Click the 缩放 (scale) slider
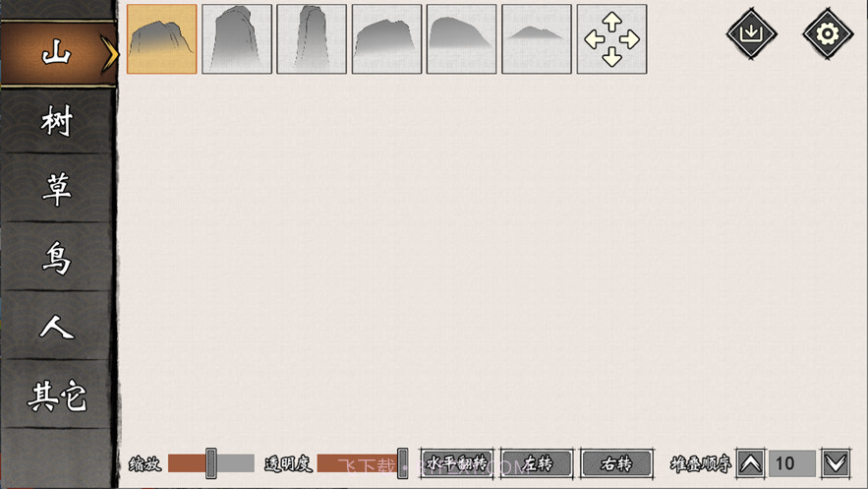The width and height of the screenshot is (868, 489). pos(210,463)
